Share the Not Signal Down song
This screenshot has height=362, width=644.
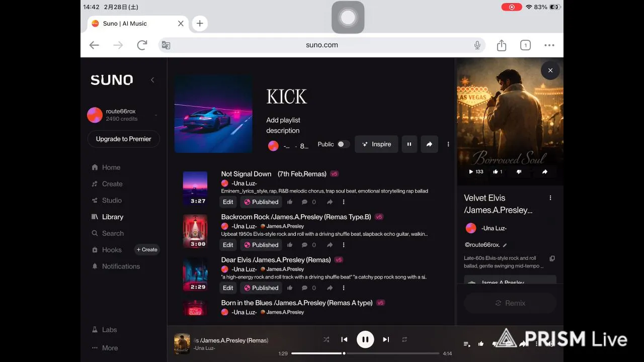pyautogui.click(x=330, y=202)
